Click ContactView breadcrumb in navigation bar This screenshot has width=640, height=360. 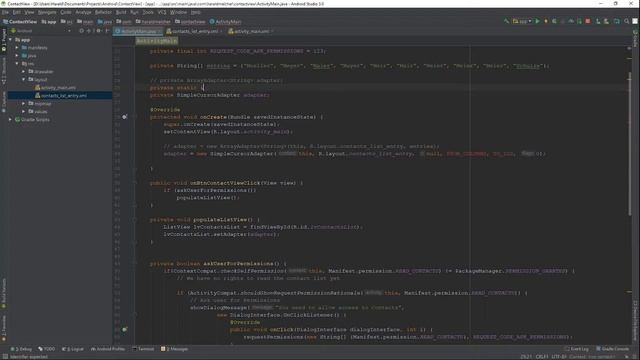[20, 22]
